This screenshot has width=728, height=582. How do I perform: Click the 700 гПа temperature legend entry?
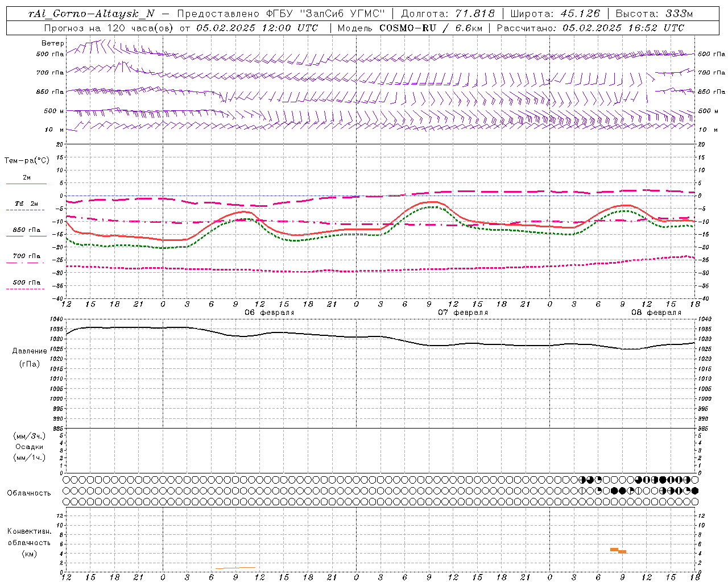(x=26, y=256)
